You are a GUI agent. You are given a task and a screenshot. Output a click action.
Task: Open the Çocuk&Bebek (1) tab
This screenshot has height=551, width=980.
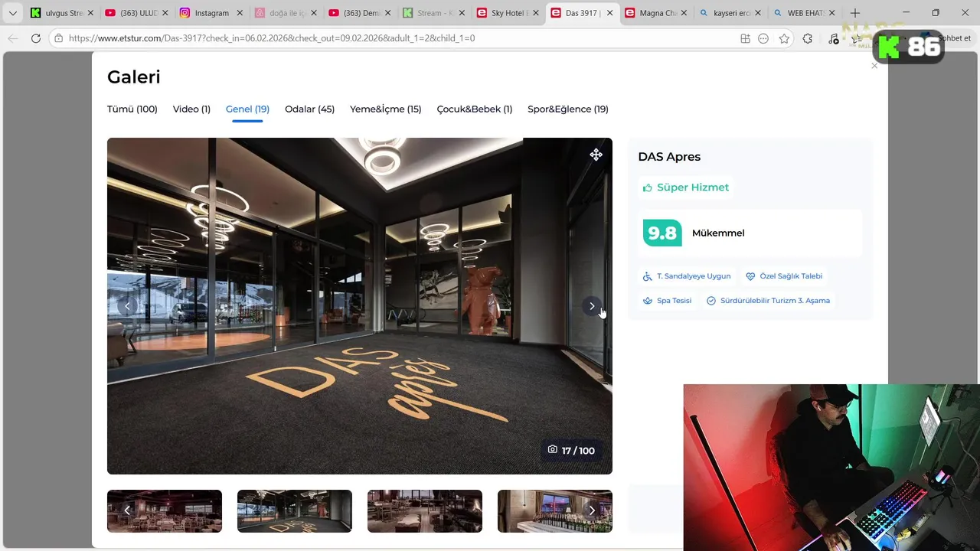475,109
